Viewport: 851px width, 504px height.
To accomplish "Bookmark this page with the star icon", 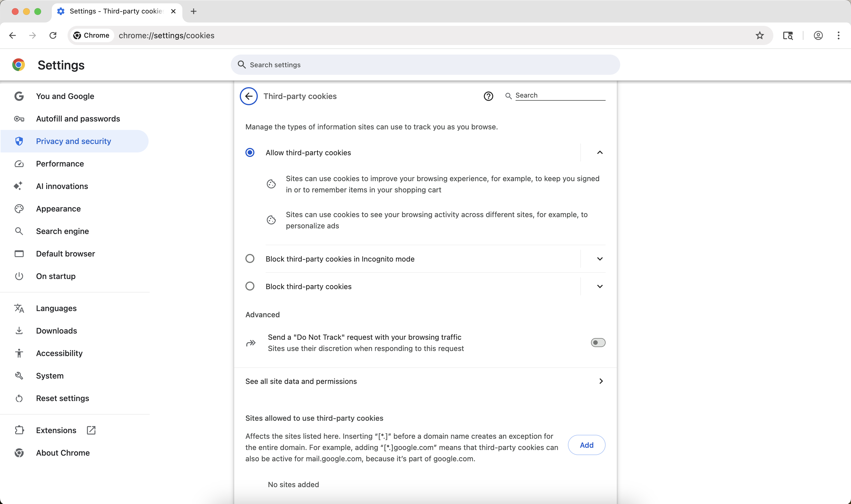I will click(760, 35).
